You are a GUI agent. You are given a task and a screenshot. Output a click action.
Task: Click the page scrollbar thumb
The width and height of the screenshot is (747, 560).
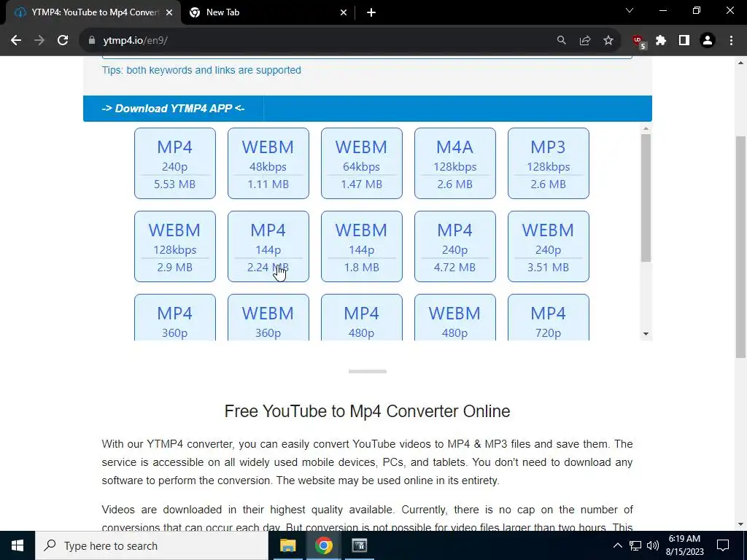(x=740, y=248)
